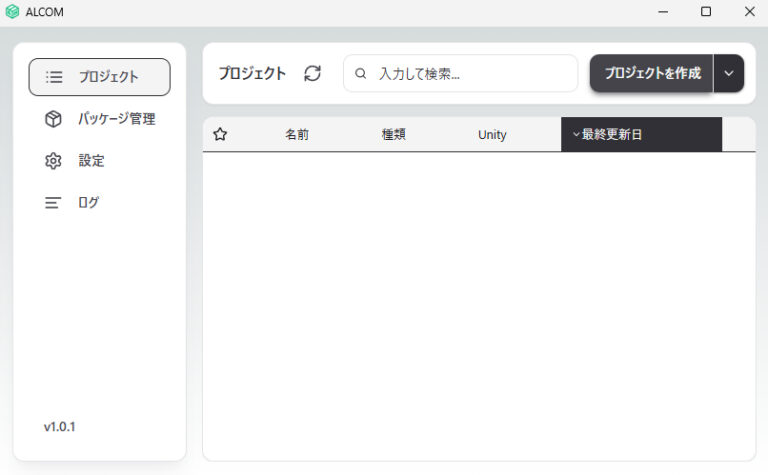Click the ALCOM logo in title bar

pos(12,12)
